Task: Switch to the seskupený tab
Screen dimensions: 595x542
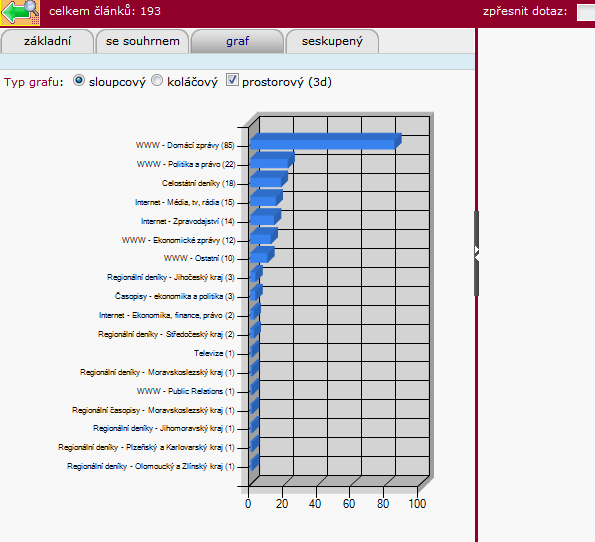Action: [332, 41]
